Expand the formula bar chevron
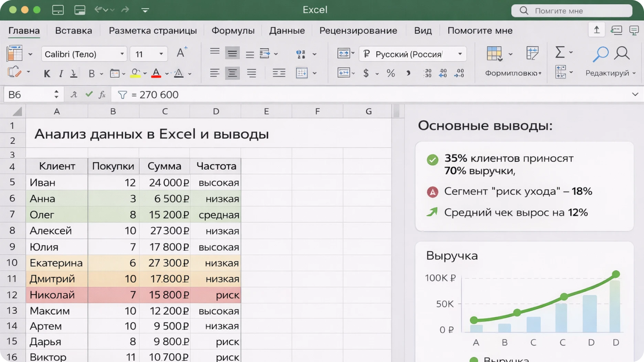This screenshot has width=644, height=362. [635, 94]
